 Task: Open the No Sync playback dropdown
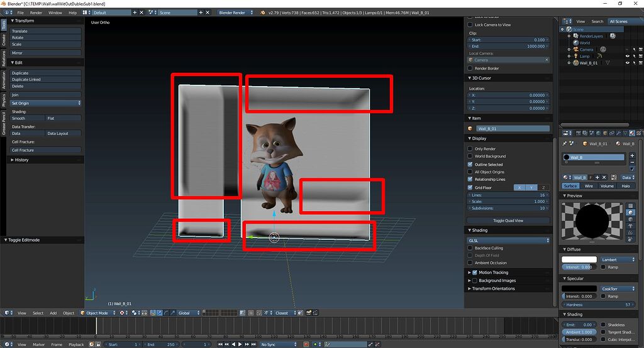click(x=278, y=344)
